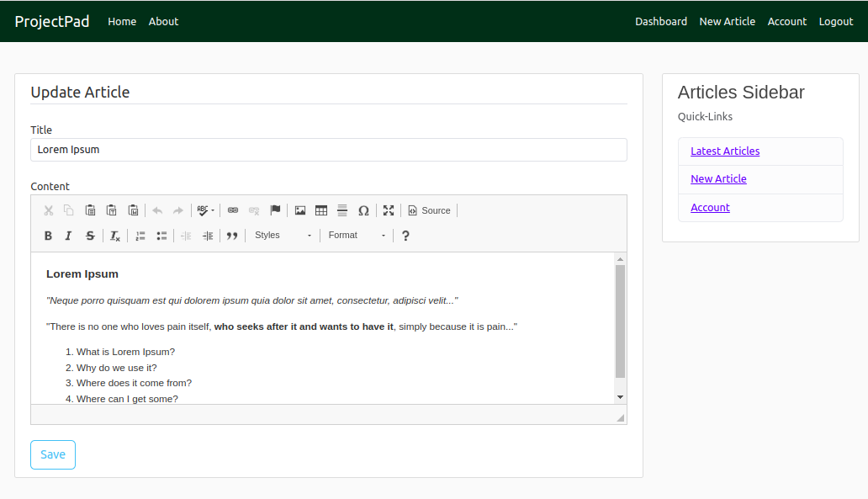The image size is (868, 499).
Task: Open the Dashboard menu item
Action: (661, 21)
